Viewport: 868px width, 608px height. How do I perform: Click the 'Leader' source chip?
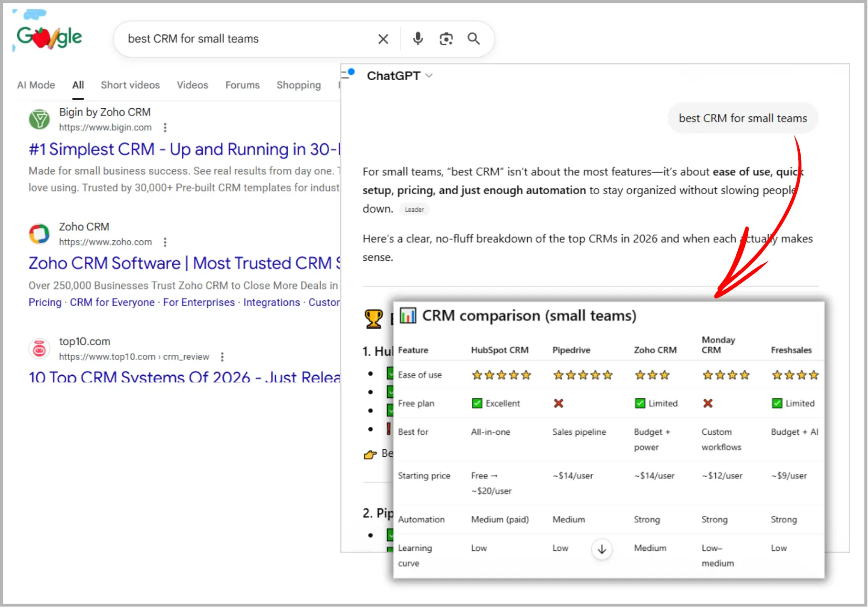point(414,209)
